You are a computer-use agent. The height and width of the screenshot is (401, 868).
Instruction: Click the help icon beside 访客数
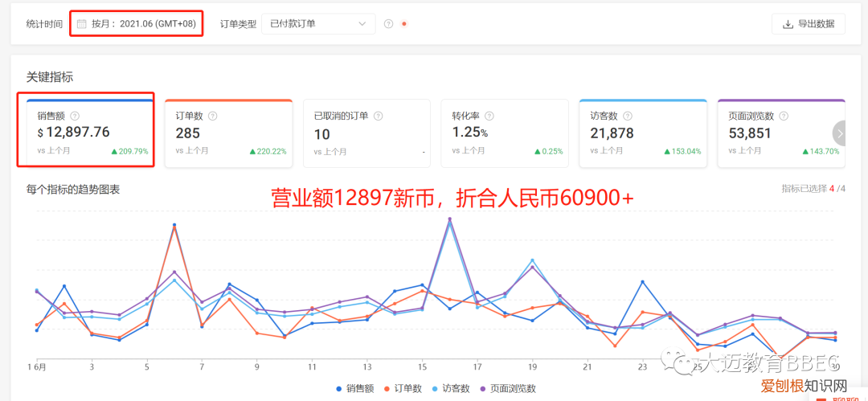tap(627, 117)
